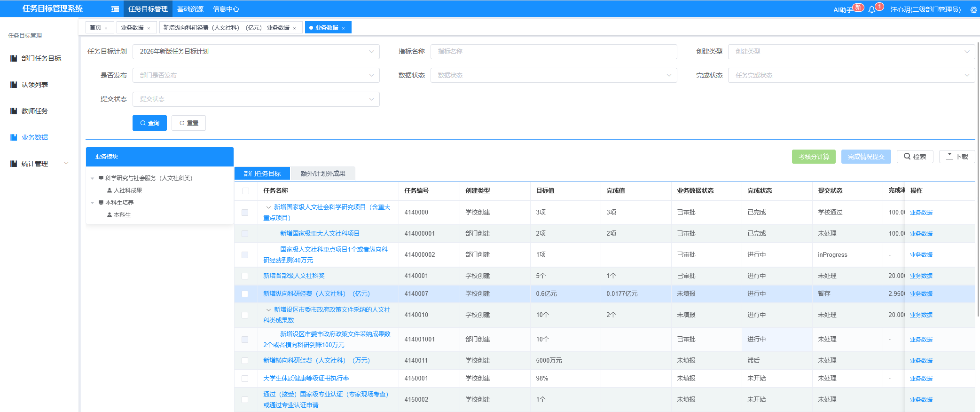Open the notification bell icon

pos(872,9)
